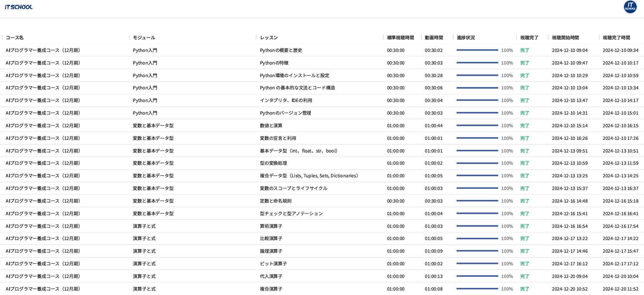Click lesson 複合演算子
Screen dimensions: 644x295
pyautogui.click(x=271, y=289)
